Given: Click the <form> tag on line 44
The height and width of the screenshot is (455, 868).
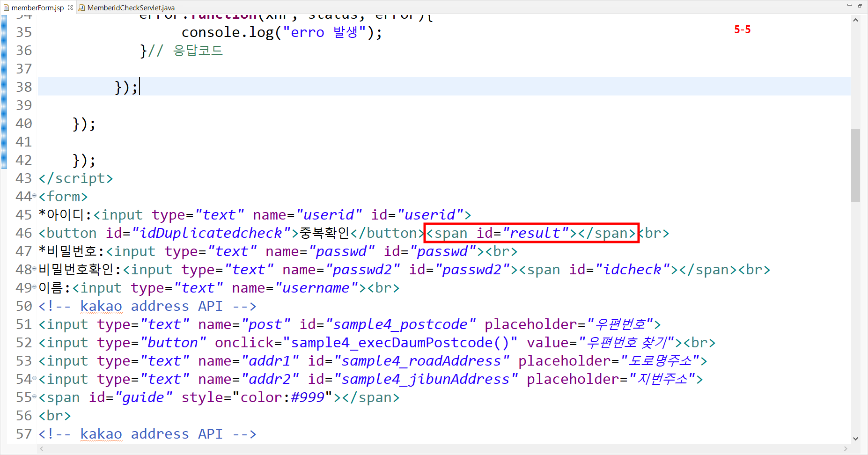Looking at the screenshot, I should click(x=63, y=197).
